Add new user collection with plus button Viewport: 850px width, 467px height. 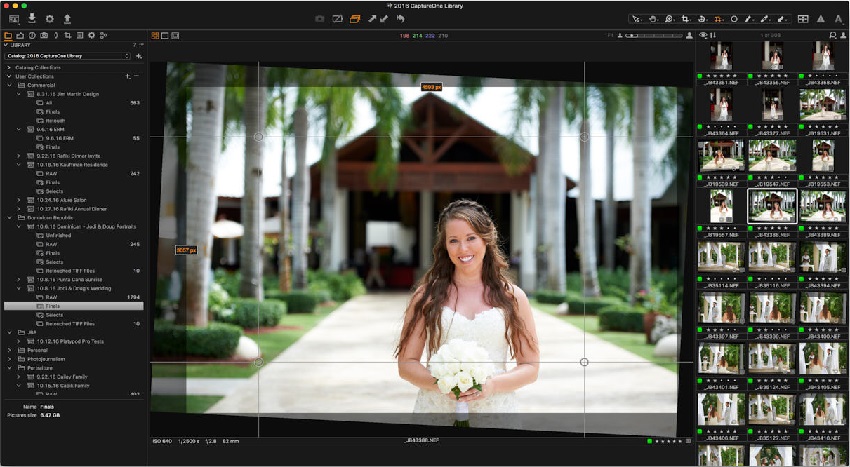[x=128, y=76]
